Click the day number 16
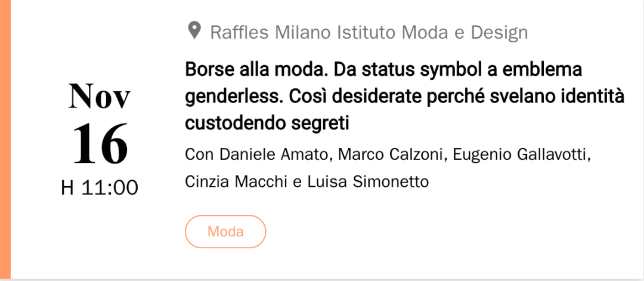The image size is (644, 281). 100,144
